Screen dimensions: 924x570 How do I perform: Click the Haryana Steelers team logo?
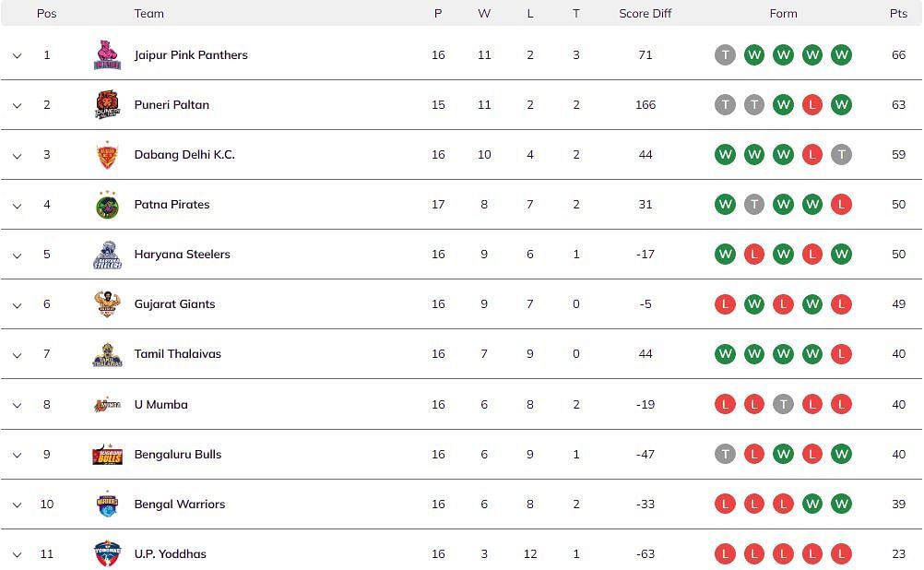(x=107, y=255)
